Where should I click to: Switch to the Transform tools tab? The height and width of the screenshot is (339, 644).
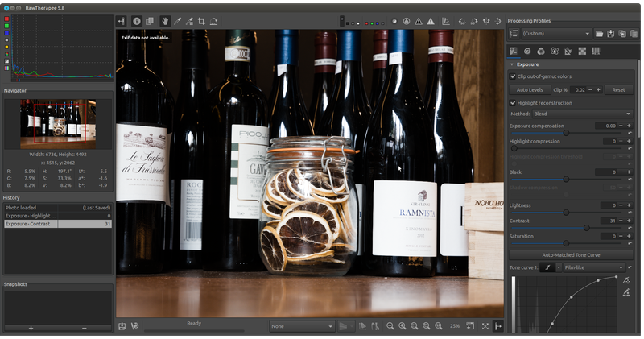tap(568, 51)
